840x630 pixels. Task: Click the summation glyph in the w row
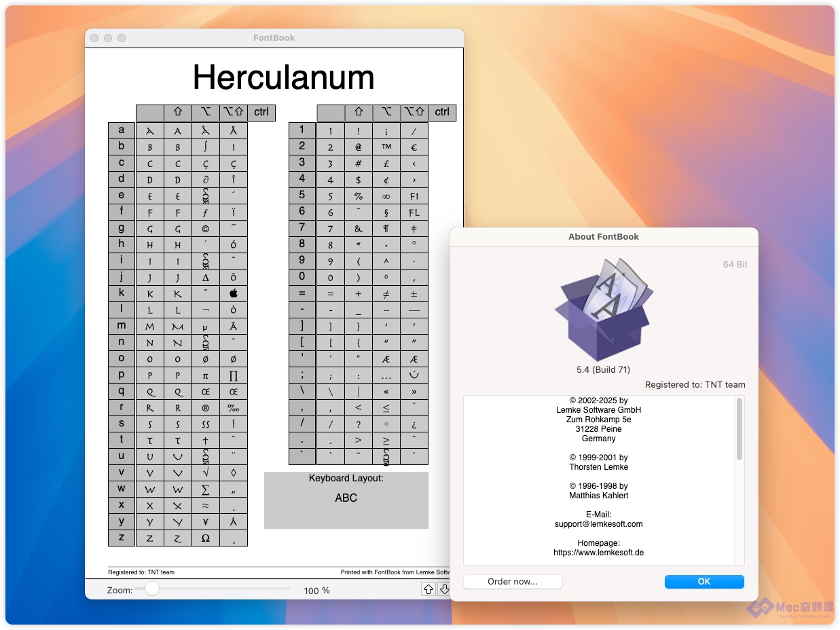pos(206,489)
